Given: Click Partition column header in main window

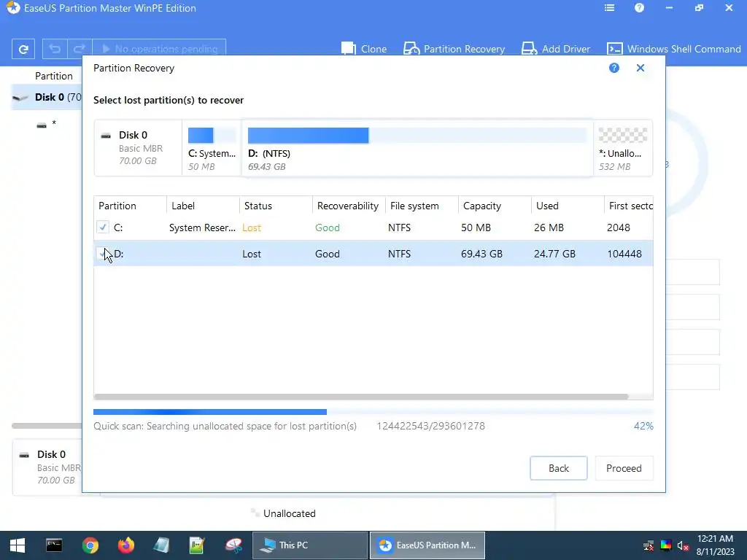Looking at the screenshot, I should (x=54, y=76).
